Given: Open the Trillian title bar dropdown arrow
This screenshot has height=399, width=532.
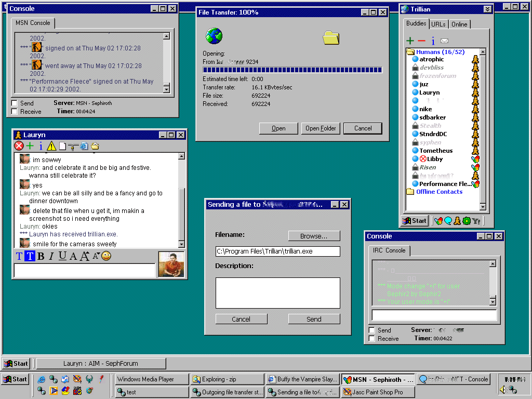Looking at the screenshot, I should click(x=487, y=9).
